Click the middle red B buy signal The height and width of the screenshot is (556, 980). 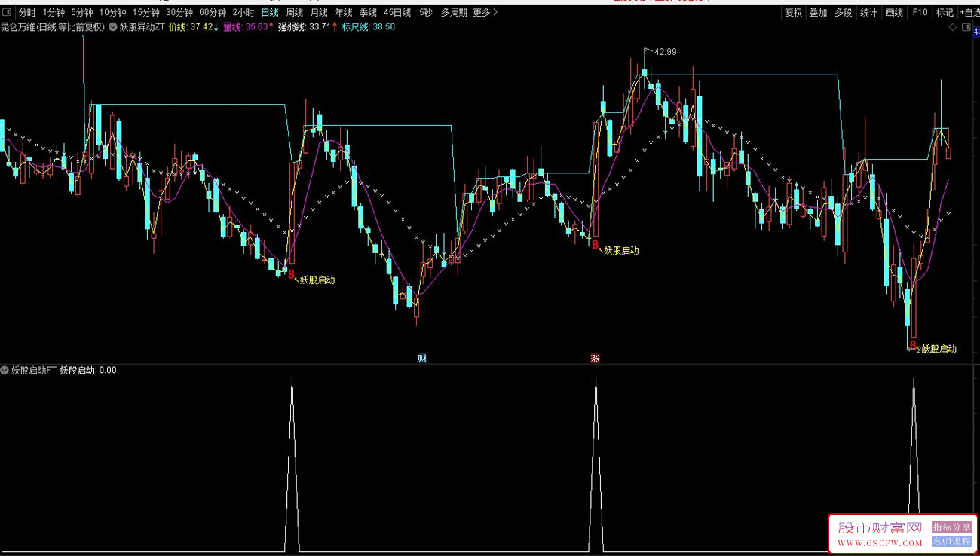coord(595,245)
